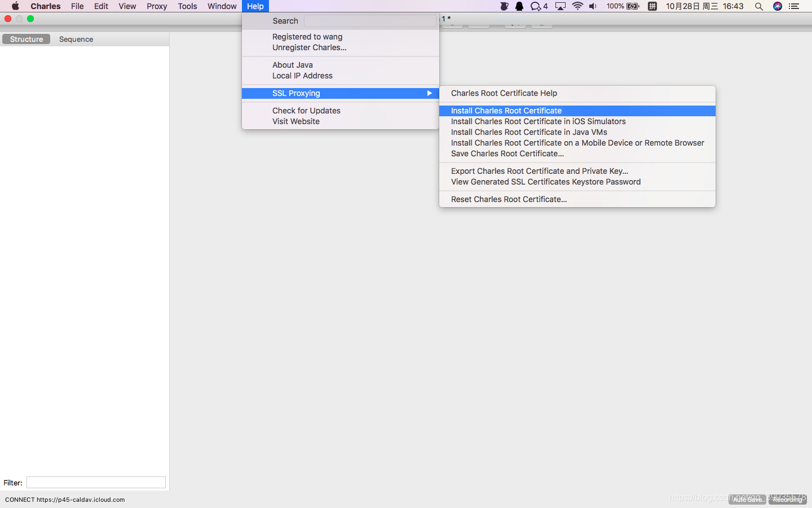Open the Tools menu

point(187,6)
